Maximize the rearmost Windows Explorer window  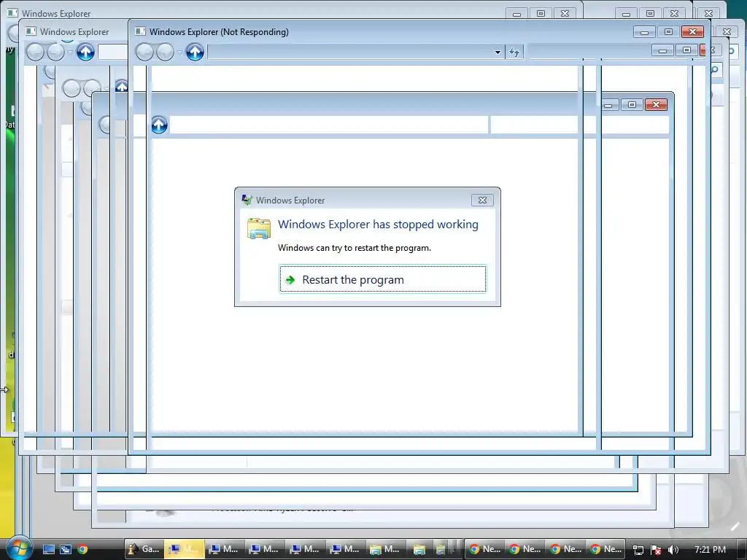point(541,13)
